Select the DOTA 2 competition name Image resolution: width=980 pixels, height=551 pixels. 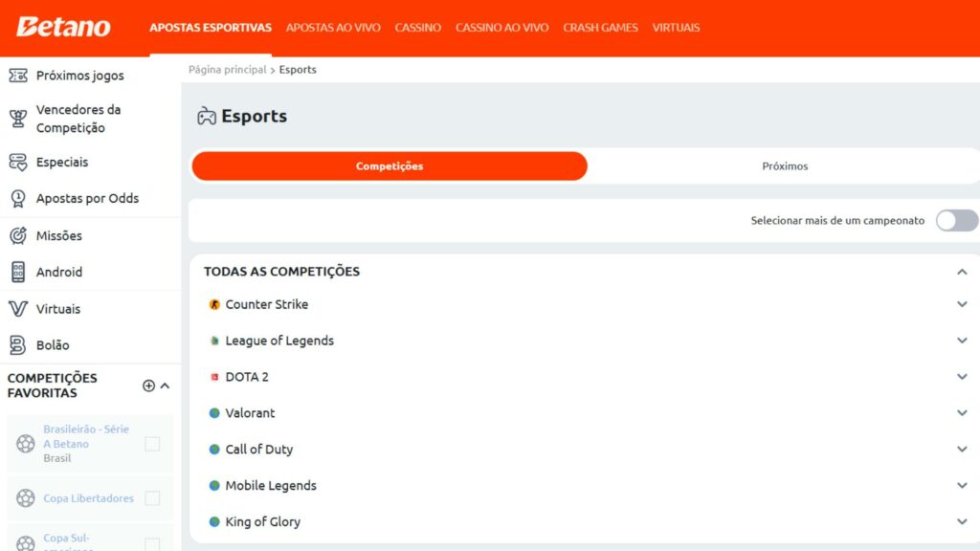[x=247, y=377]
